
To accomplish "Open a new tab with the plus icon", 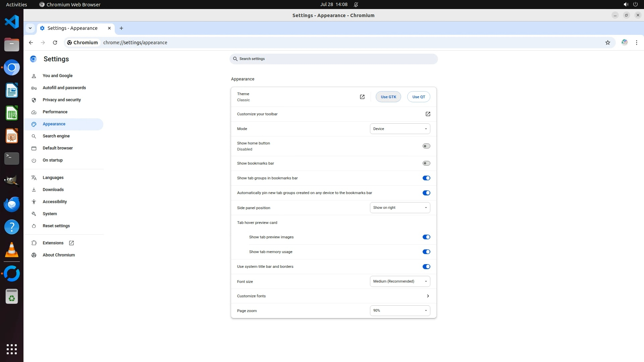I will (121, 28).
